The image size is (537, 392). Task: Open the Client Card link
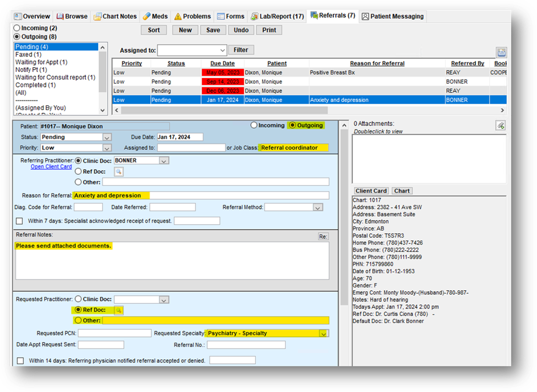pyautogui.click(x=51, y=166)
